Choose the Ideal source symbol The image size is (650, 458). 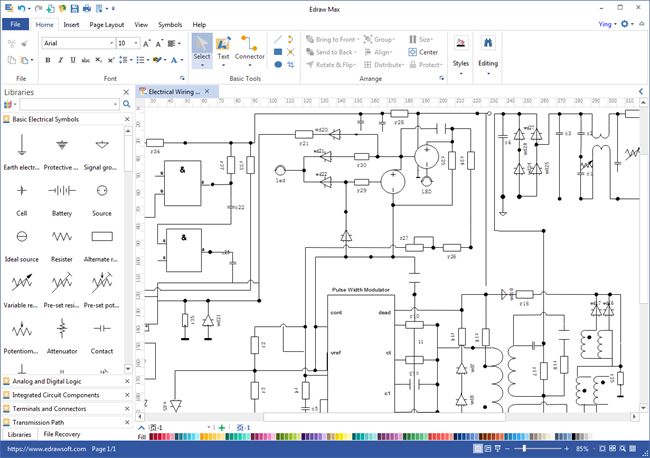pyautogui.click(x=22, y=236)
